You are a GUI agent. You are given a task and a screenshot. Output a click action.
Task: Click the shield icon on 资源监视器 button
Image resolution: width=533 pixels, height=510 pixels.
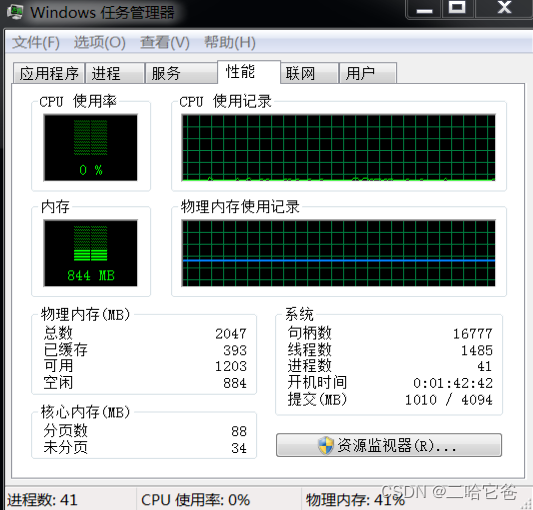coord(325,445)
